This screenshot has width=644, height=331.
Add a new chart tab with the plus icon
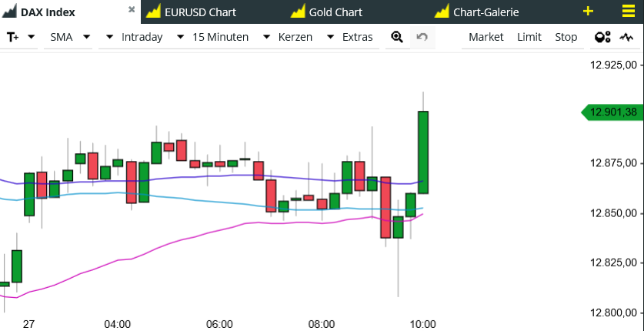(x=589, y=12)
